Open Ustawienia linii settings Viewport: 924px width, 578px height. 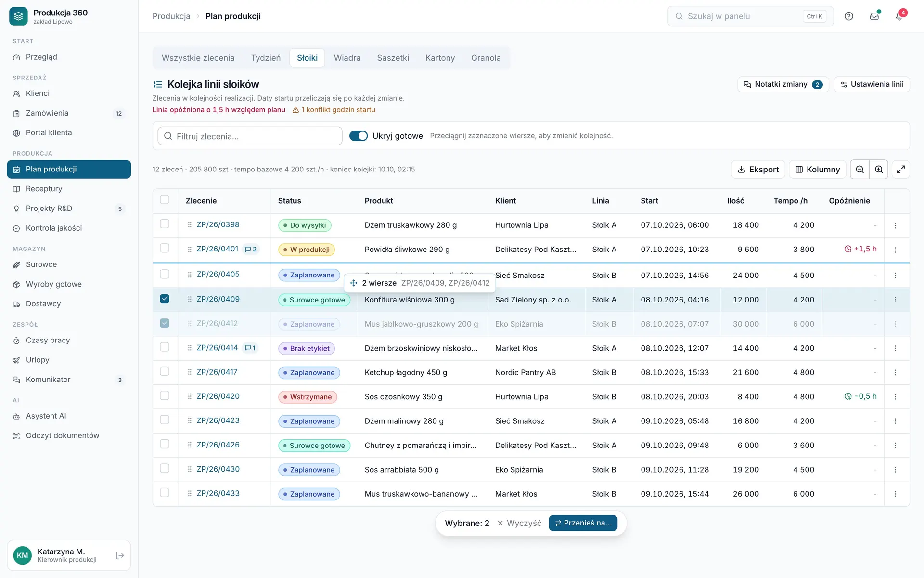[872, 84]
